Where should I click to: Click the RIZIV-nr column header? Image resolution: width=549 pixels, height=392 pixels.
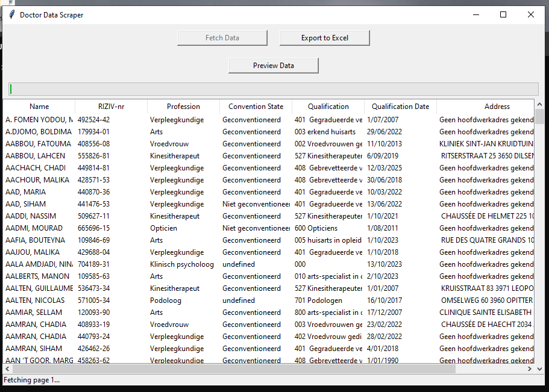coord(111,106)
